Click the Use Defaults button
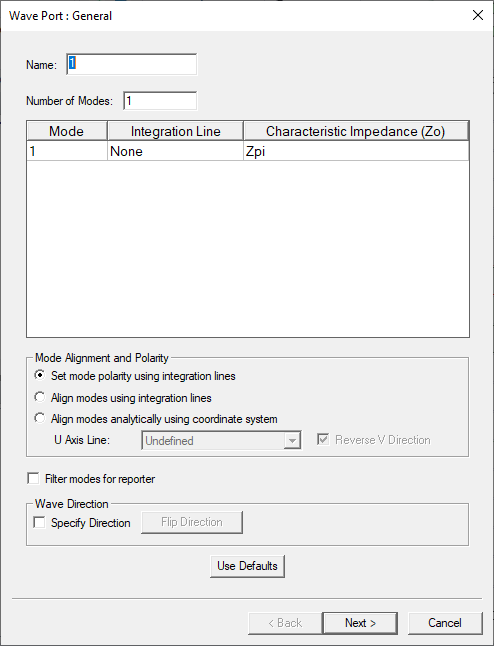Viewport: 494px width, 646px height. coord(247,566)
